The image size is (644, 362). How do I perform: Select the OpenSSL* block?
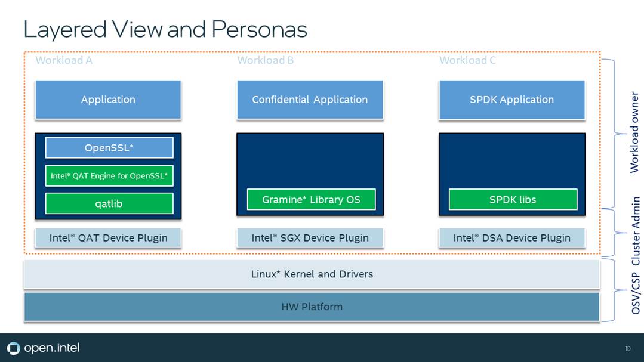[109, 148]
